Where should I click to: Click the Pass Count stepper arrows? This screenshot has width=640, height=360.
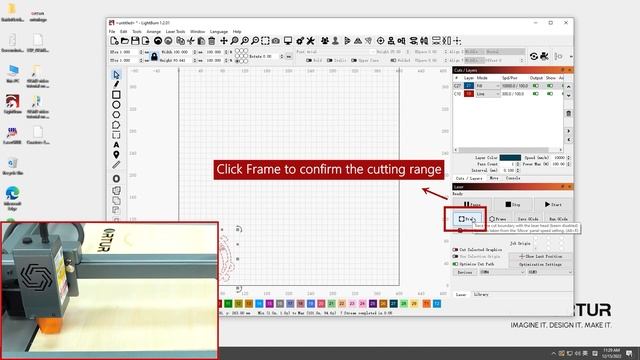(x=518, y=164)
